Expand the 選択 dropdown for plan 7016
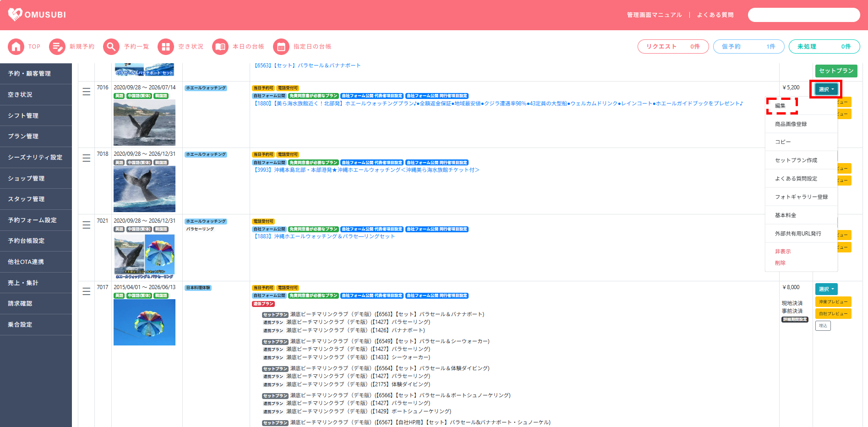Image resolution: width=868 pixels, height=427 pixels. 826,89
